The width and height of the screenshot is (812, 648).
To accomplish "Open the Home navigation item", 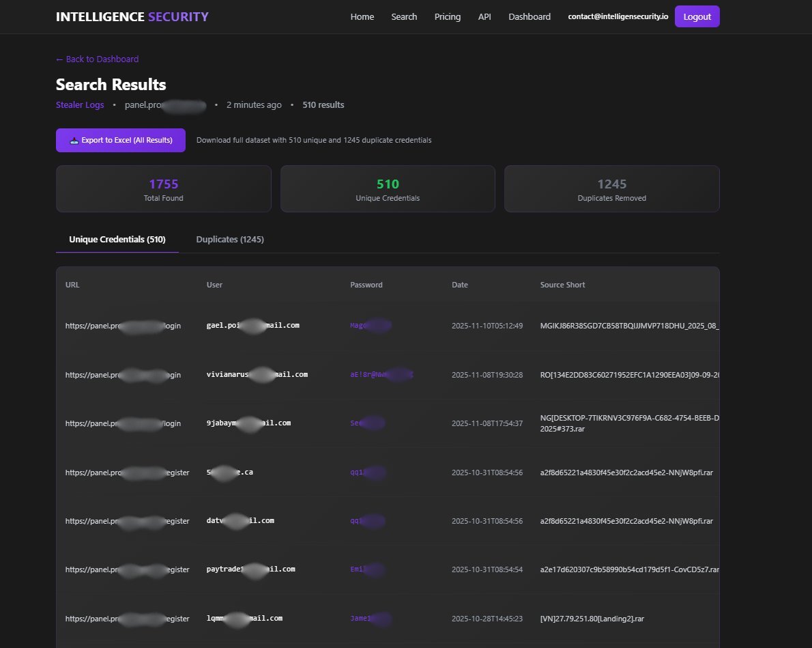I will click(362, 16).
